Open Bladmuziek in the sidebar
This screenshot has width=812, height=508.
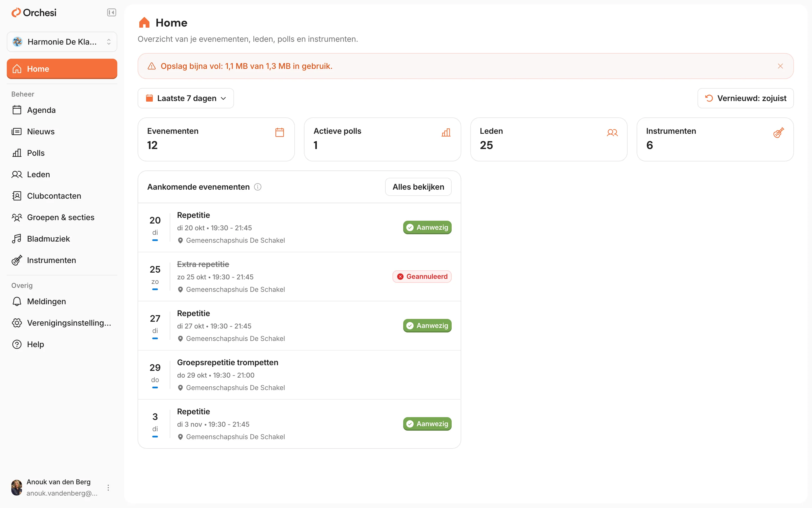click(62, 239)
